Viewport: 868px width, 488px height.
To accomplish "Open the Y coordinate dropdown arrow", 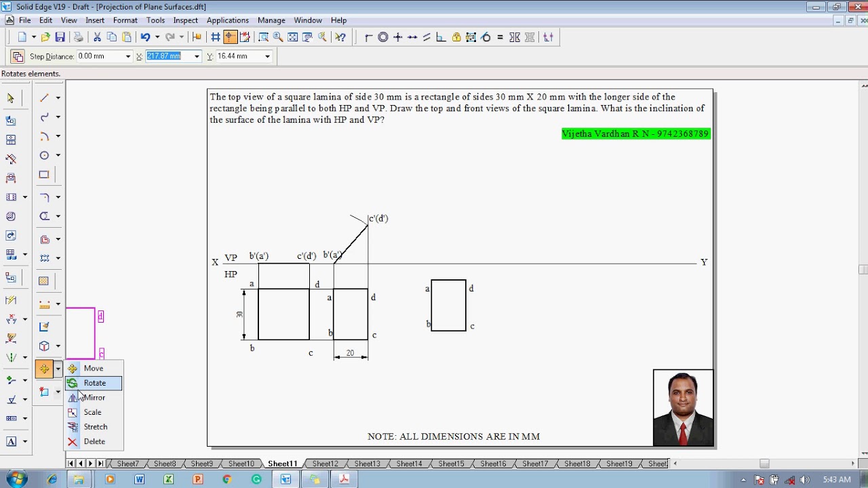I will click(267, 56).
